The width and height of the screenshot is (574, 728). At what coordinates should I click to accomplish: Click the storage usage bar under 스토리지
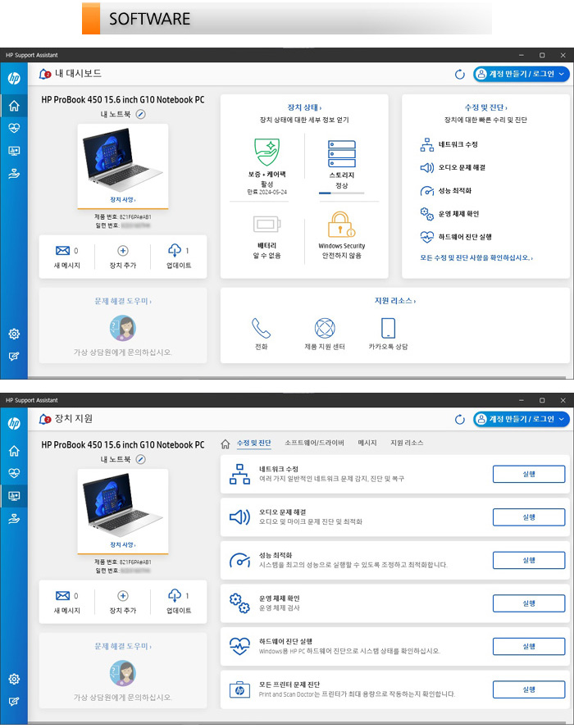pyautogui.click(x=341, y=194)
